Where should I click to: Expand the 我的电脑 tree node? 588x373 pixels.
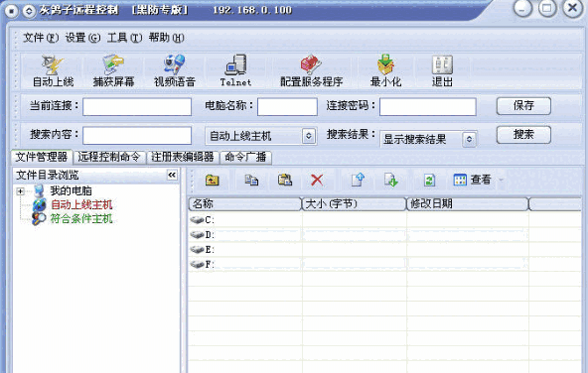(20, 191)
